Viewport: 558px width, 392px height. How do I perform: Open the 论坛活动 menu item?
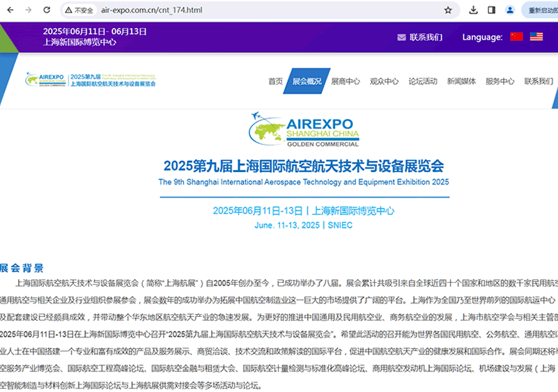pos(423,81)
